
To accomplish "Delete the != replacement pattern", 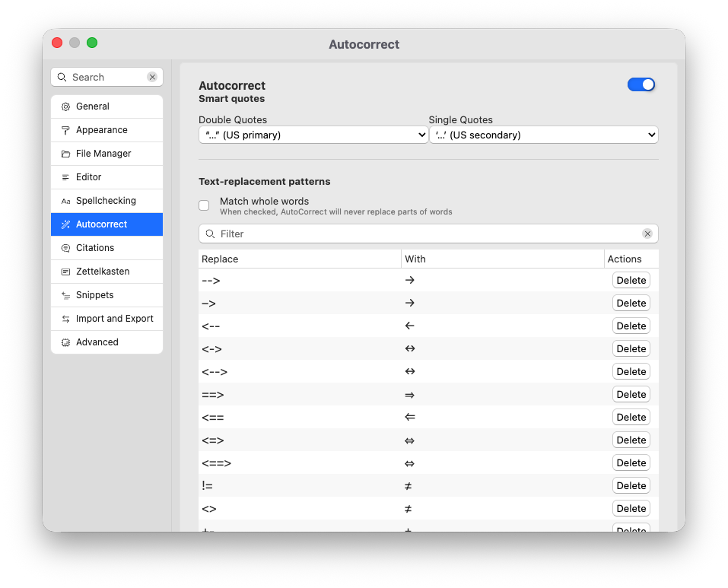I will click(631, 486).
